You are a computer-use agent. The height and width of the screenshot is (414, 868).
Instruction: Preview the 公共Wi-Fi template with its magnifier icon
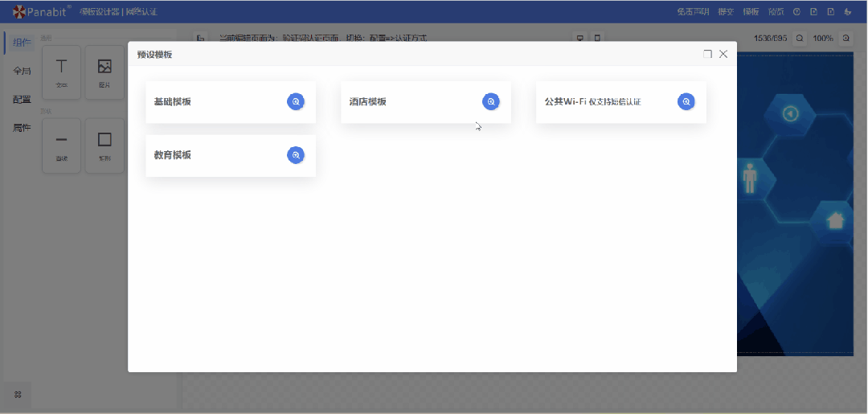click(686, 102)
